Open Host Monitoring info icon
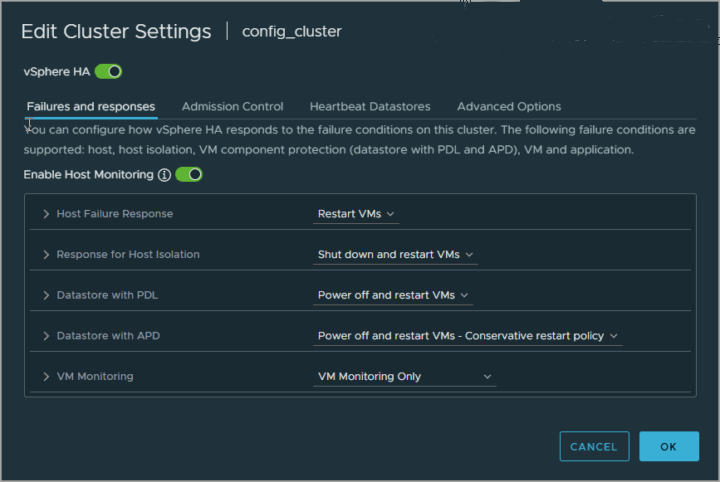This screenshot has width=720, height=482. tap(164, 175)
